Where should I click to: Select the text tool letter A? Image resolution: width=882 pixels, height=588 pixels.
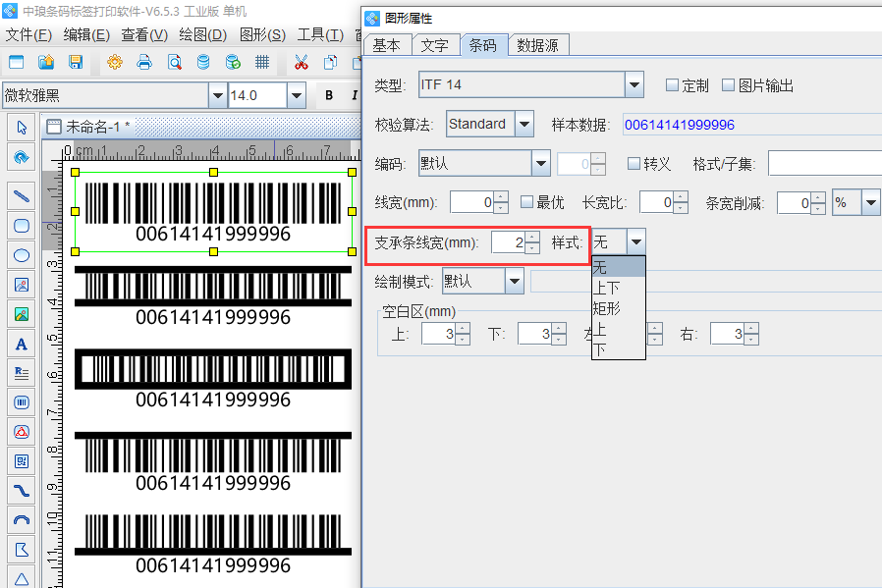click(x=22, y=344)
